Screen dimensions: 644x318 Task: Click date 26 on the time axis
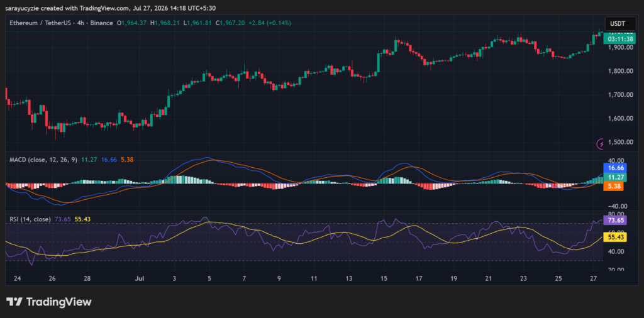[52, 278]
